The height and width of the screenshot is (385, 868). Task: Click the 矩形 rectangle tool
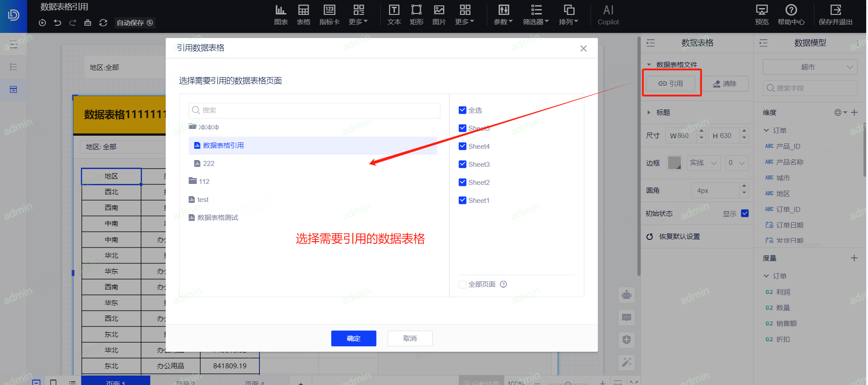416,14
